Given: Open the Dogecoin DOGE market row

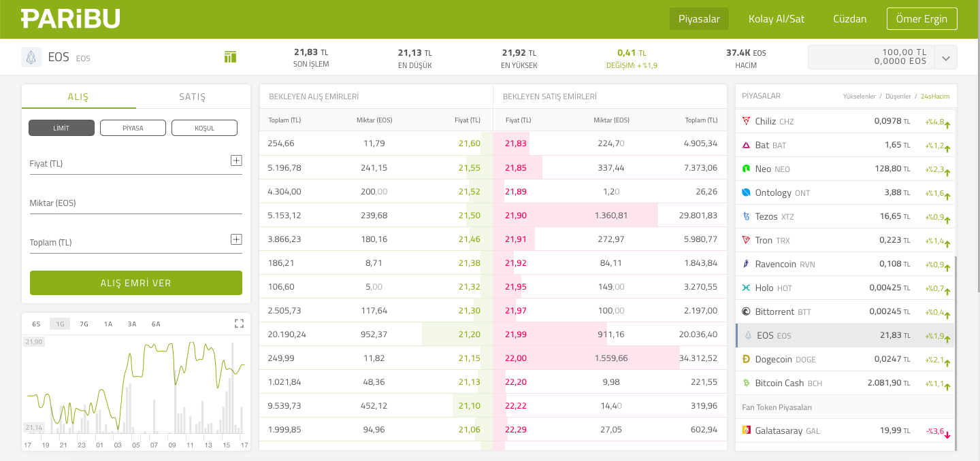Looking at the screenshot, I should [x=845, y=359].
